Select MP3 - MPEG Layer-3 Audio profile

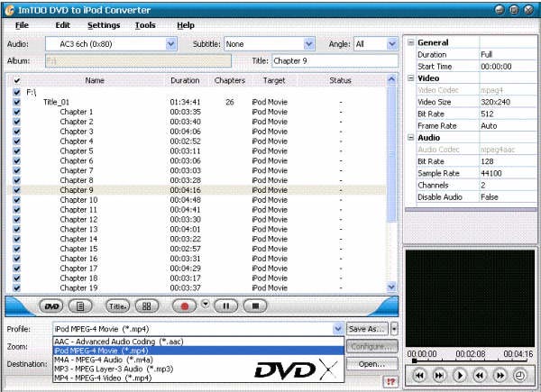198,369
